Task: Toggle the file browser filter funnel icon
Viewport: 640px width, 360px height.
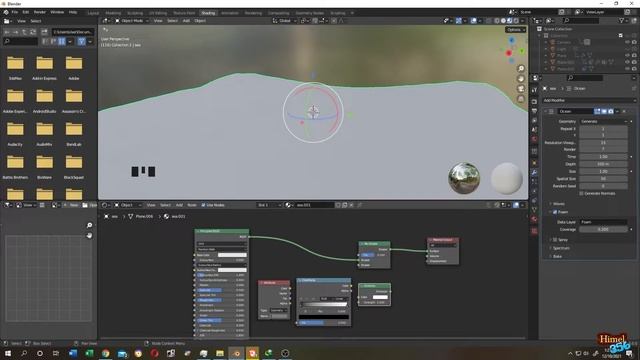Action: 82,41
